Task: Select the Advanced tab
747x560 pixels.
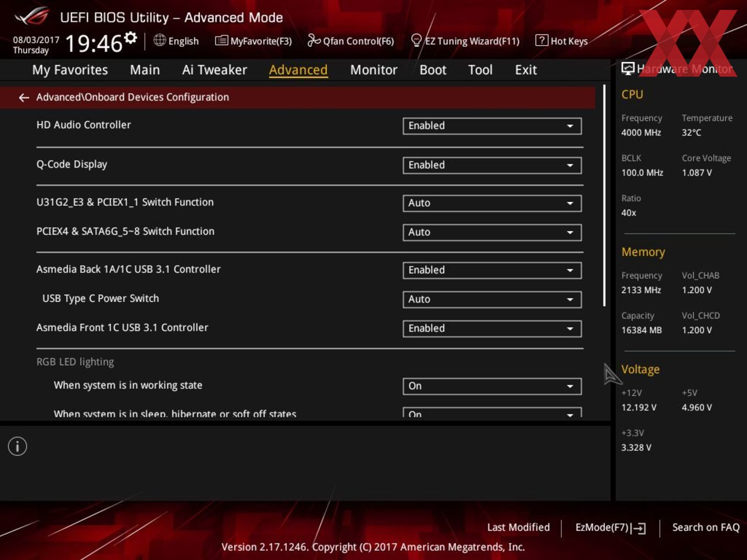Action: pyautogui.click(x=298, y=70)
